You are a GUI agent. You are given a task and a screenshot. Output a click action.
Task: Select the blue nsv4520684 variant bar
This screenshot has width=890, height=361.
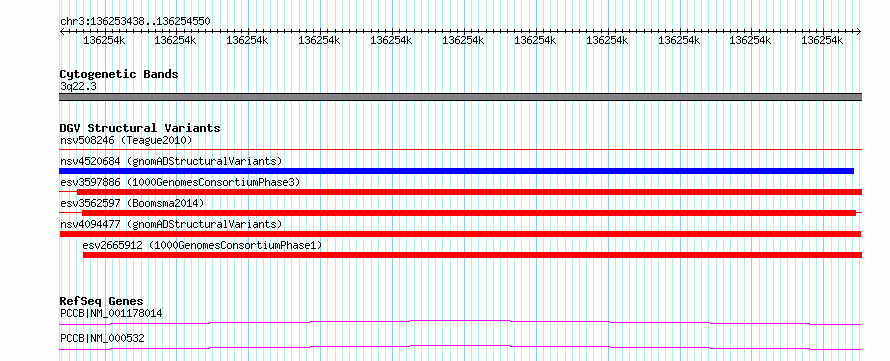[x=456, y=171]
